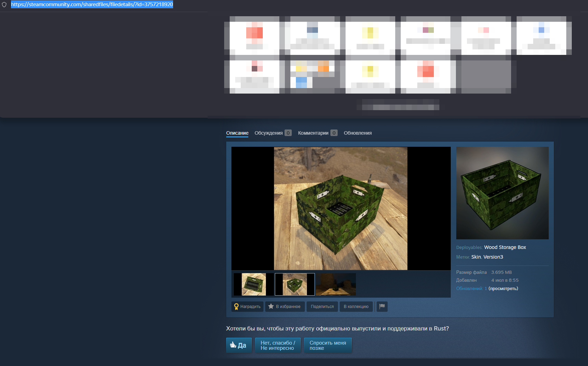Click the Спросить меня позже button
Screen dimensions: 588x366
[328, 345]
